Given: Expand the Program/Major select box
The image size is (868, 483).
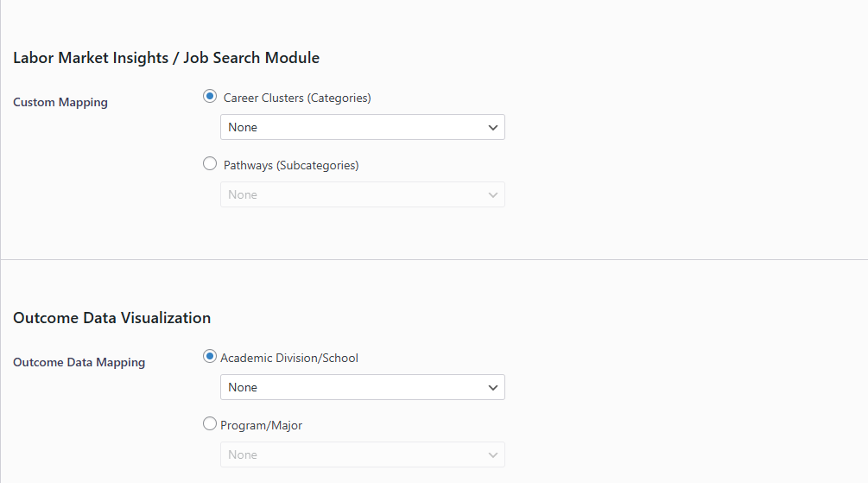Looking at the screenshot, I should 354,455.
